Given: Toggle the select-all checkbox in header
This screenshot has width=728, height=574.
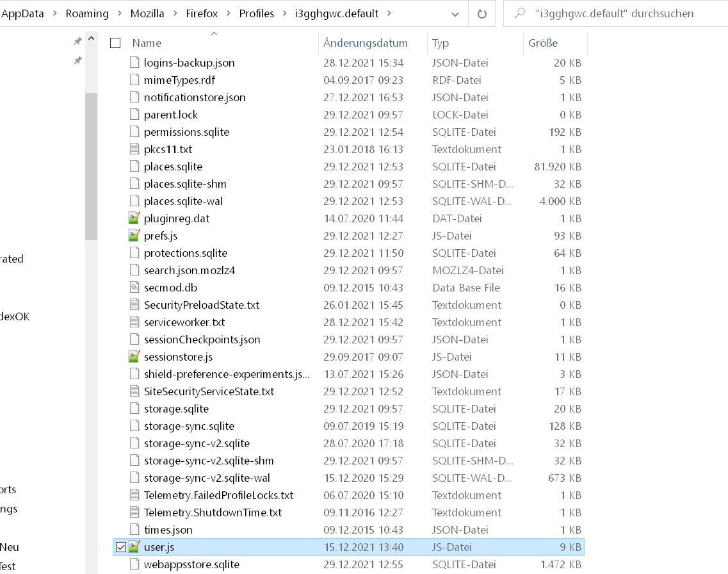Looking at the screenshot, I should pos(115,43).
